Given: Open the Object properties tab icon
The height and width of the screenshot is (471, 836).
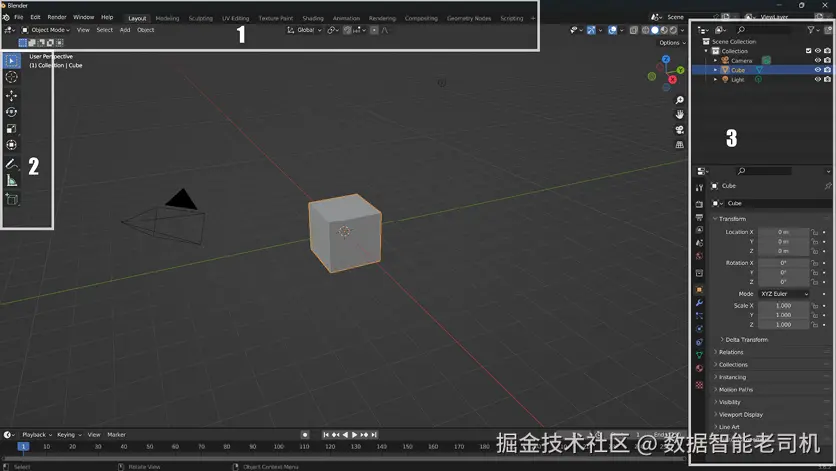Looking at the screenshot, I should point(700,290).
